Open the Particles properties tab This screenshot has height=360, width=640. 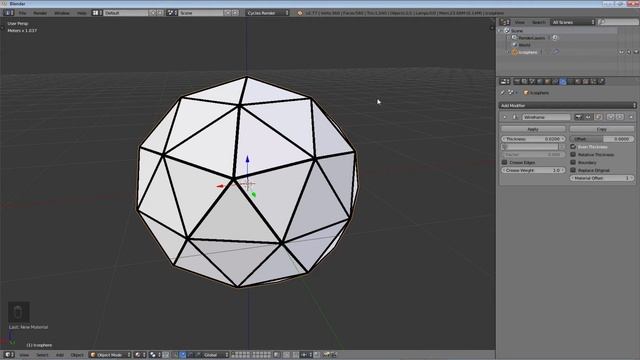point(593,81)
